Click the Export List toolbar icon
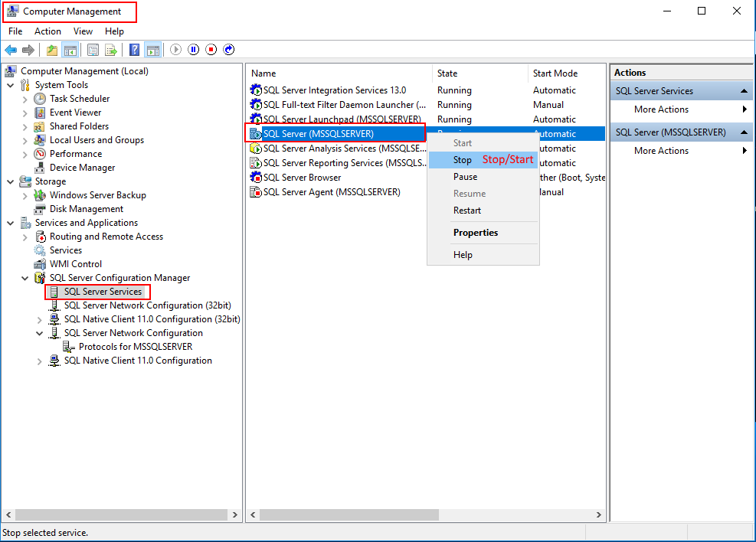The width and height of the screenshot is (756, 542). (x=111, y=50)
